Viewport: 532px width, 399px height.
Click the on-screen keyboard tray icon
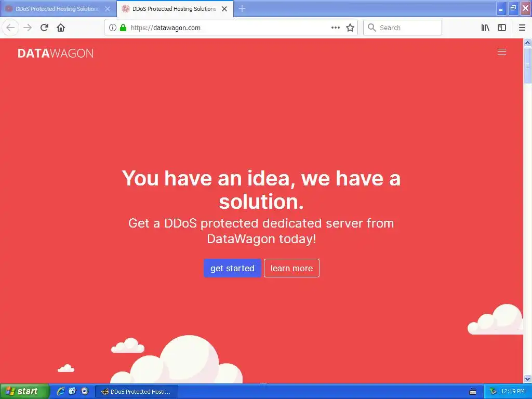473,392
